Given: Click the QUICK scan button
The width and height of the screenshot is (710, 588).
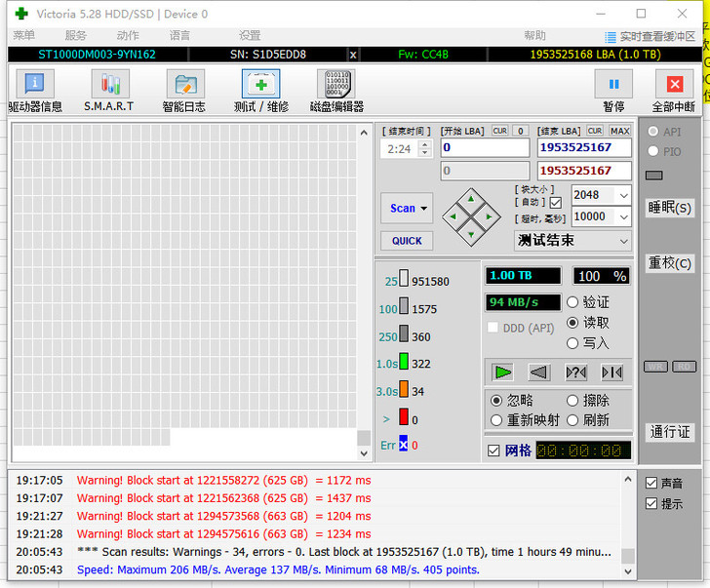Looking at the screenshot, I should [x=407, y=241].
